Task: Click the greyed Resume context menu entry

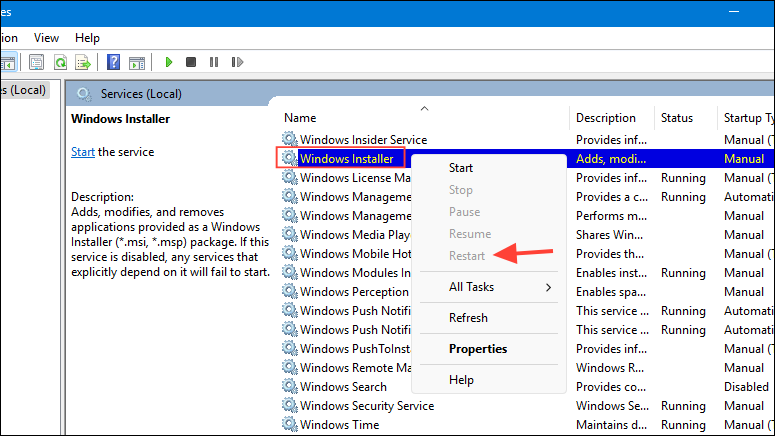Action: click(x=470, y=234)
